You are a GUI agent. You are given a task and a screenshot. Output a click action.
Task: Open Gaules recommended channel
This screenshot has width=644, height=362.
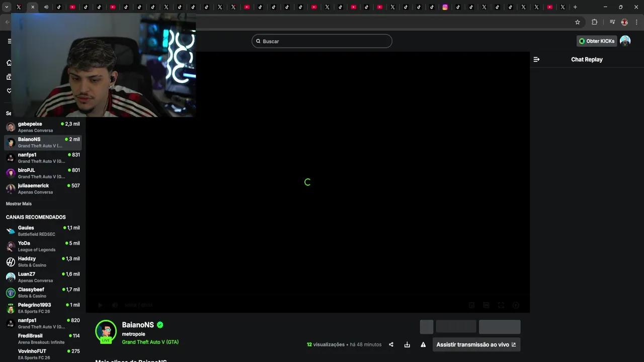coord(43,231)
